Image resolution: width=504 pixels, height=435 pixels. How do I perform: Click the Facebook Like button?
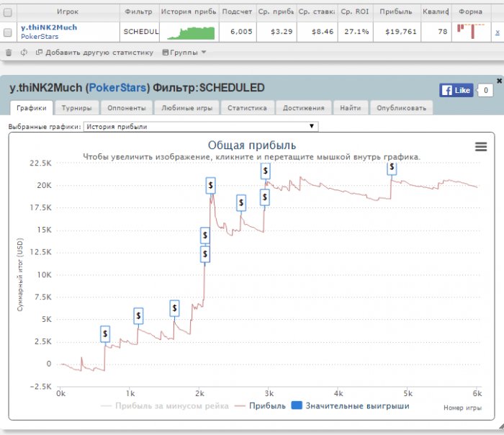click(x=456, y=90)
